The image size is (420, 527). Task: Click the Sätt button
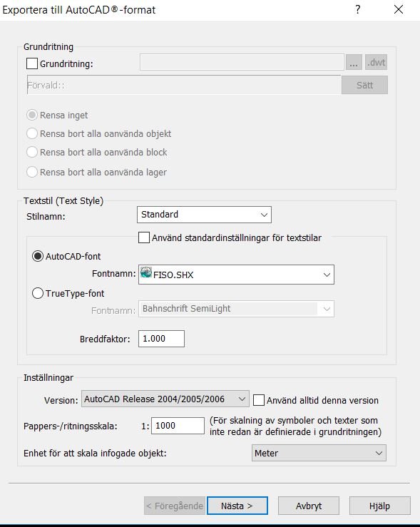tap(364, 85)
